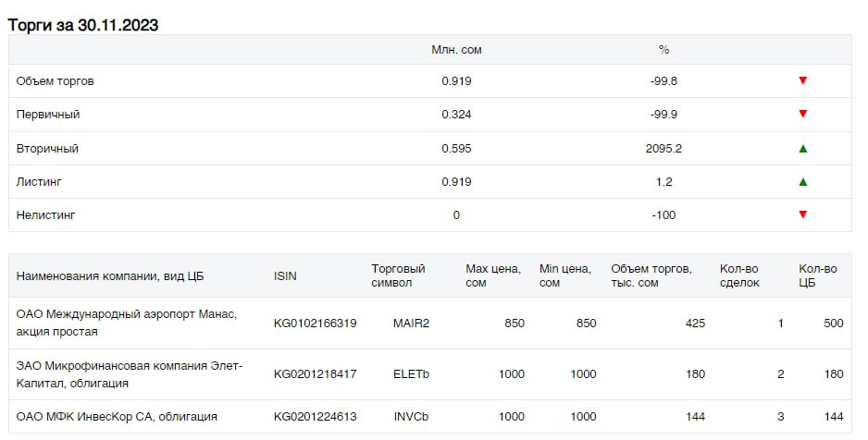Click the deal count 3 for INVCb

pos(780,417)
